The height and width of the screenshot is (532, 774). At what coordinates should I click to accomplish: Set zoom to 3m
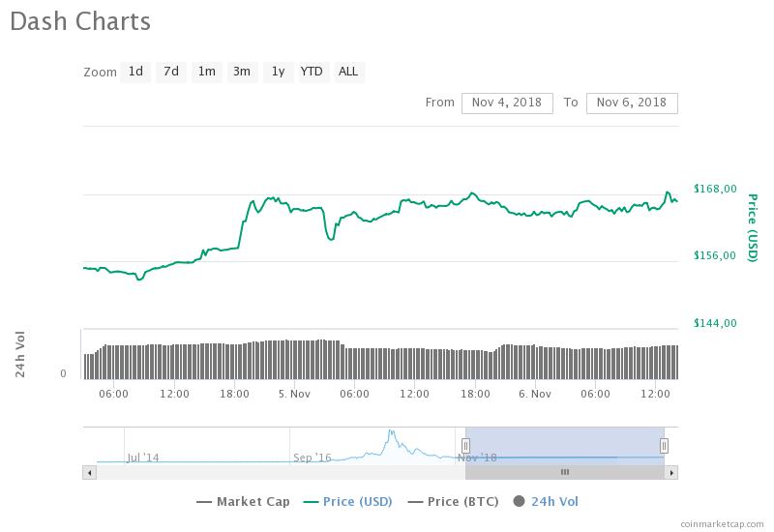click(x=242, y=72)
